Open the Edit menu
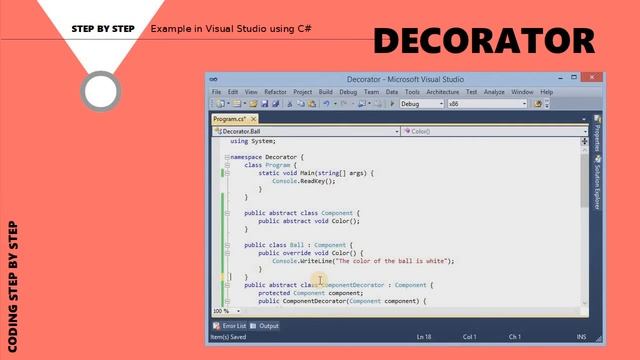Viewport: 640px width, 360px height. point(233,92)
